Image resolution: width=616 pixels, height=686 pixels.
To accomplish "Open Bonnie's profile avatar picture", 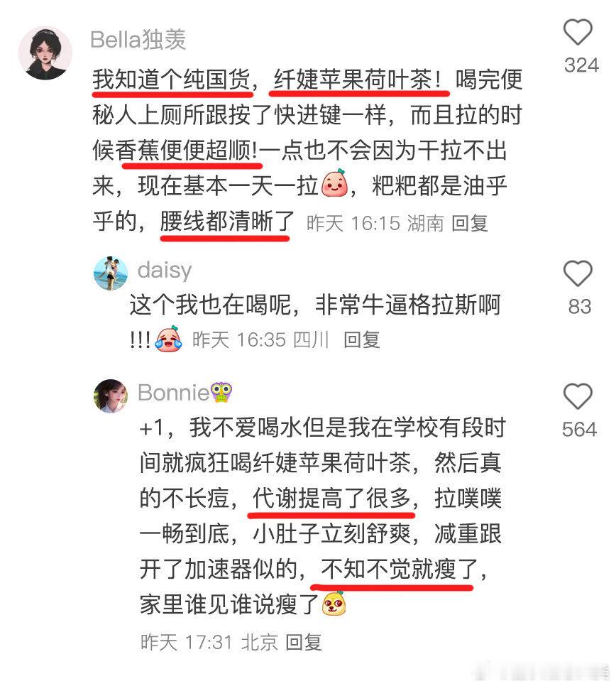I will coord(111,396).
